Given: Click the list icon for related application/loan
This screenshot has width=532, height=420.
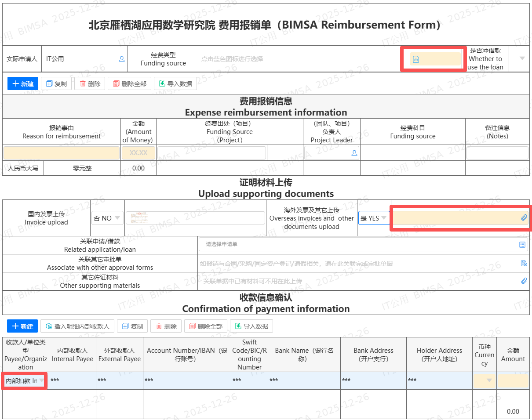Looking at the screenshot, I should pos(522,244).
